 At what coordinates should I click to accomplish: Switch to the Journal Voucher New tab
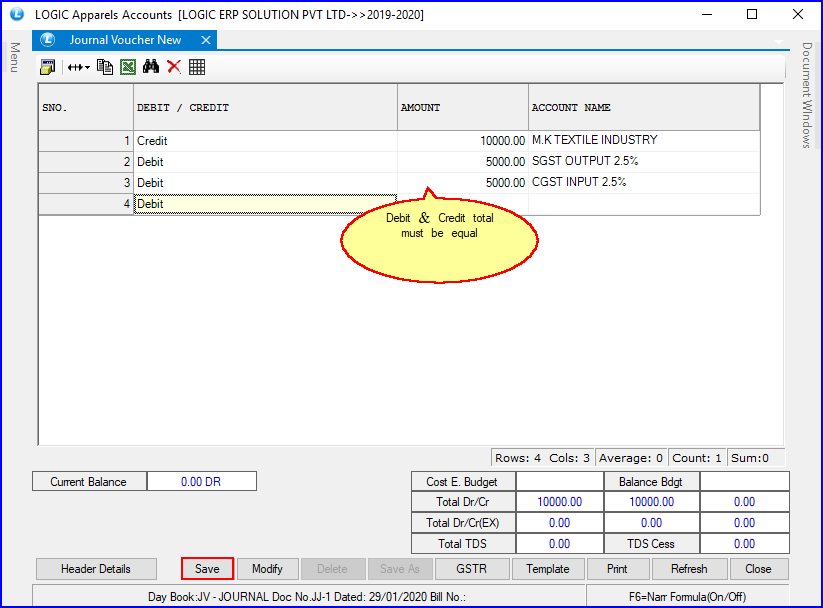[125, 40]
